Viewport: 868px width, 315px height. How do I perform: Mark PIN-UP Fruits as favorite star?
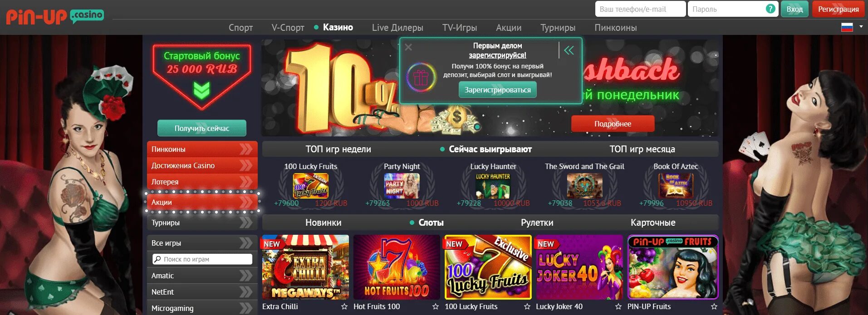click(714, 307)
